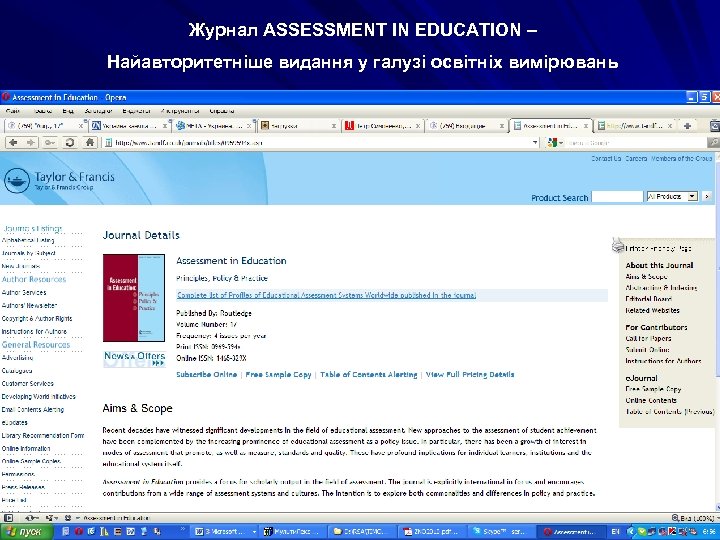Click the journal cover thumbnail
Image resolution: width=720 pixels, height=540 pixels.
coord(134,298)
